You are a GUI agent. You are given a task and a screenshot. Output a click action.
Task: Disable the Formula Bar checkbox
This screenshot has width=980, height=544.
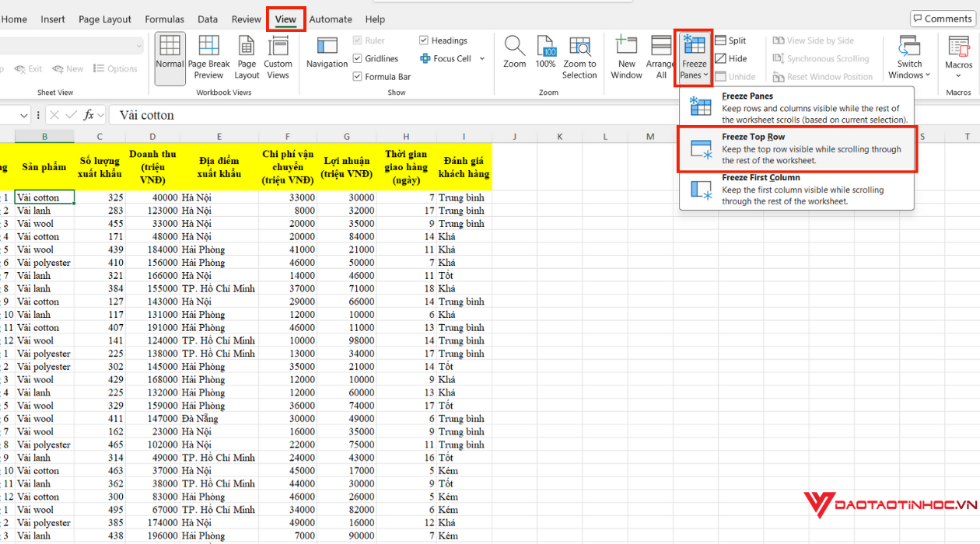coord(358,77)
